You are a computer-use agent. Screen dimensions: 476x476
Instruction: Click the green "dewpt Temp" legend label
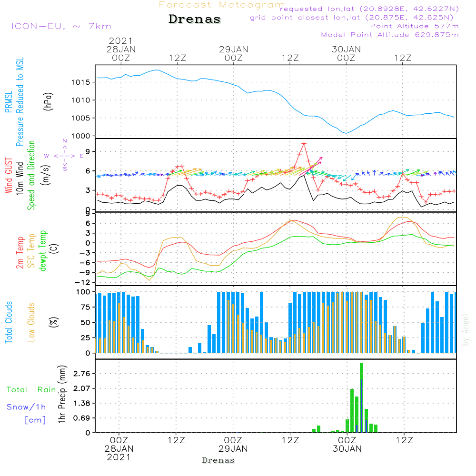tap(42, 250)
